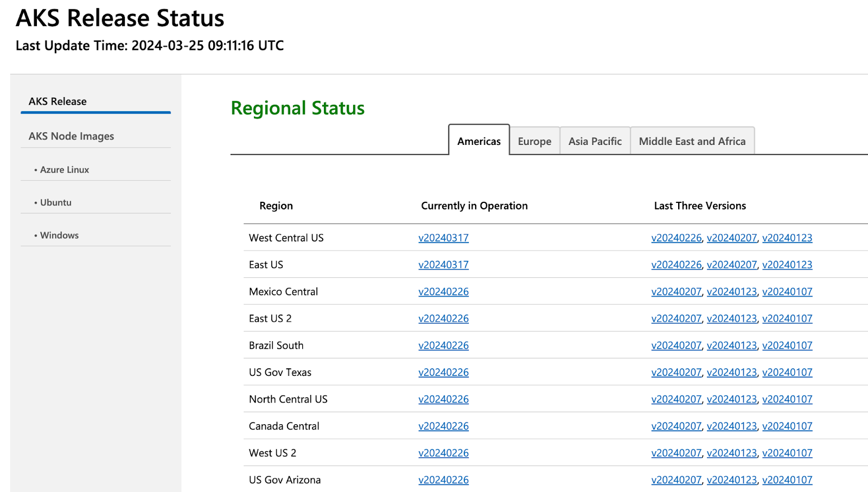Screen dimensions: 868x492
Task: Open current version v20240226 for Brazil South
Action: click(443, 346)
